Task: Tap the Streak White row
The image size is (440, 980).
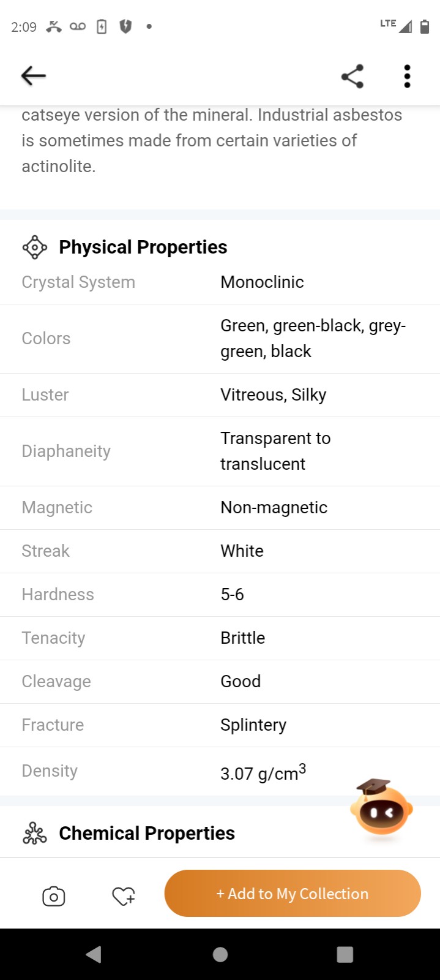Action: (x=220, y=551)
